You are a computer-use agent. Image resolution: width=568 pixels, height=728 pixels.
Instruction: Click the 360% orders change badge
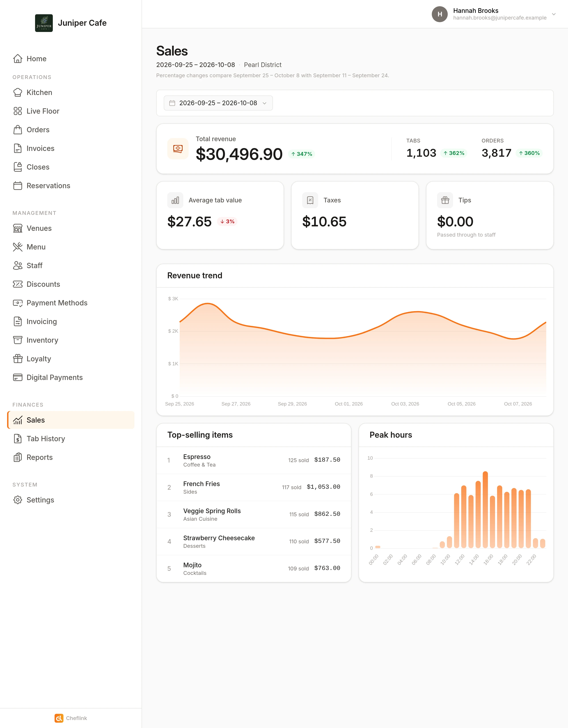pyautogui.click(x=529, y=153)
